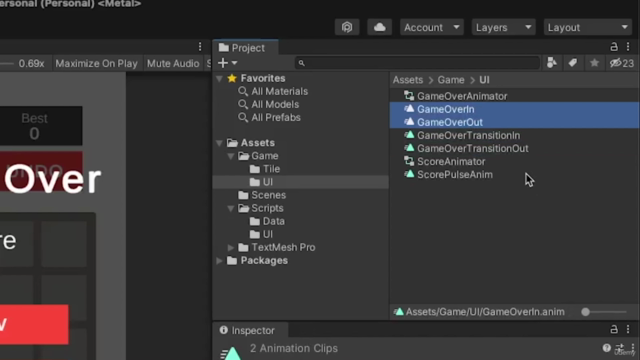
Task: Open Game view panel options menu
Action: 200,47
